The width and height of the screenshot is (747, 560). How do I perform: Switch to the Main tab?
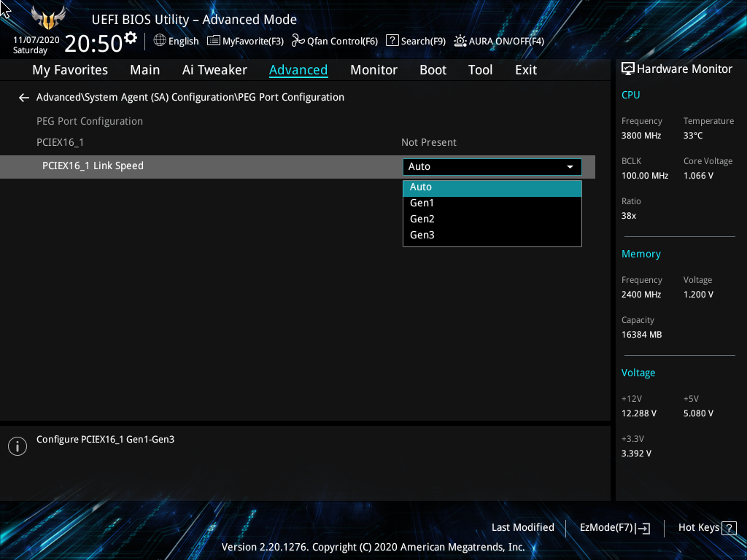(x=145, y=70)
